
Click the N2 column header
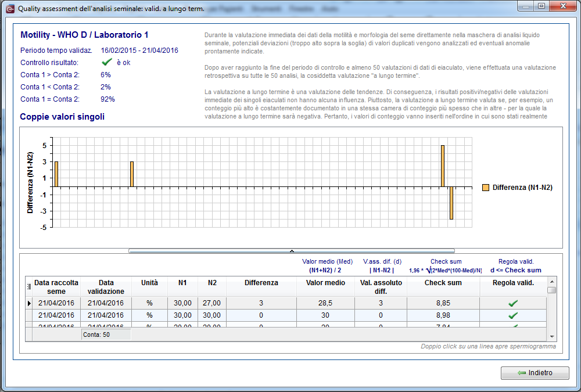point(212,287)
